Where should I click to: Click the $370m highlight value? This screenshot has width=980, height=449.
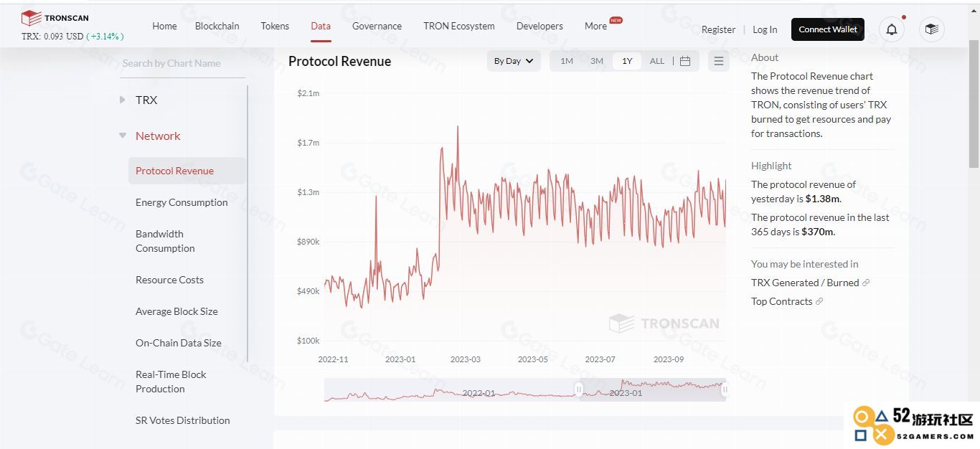pos(818,232)
